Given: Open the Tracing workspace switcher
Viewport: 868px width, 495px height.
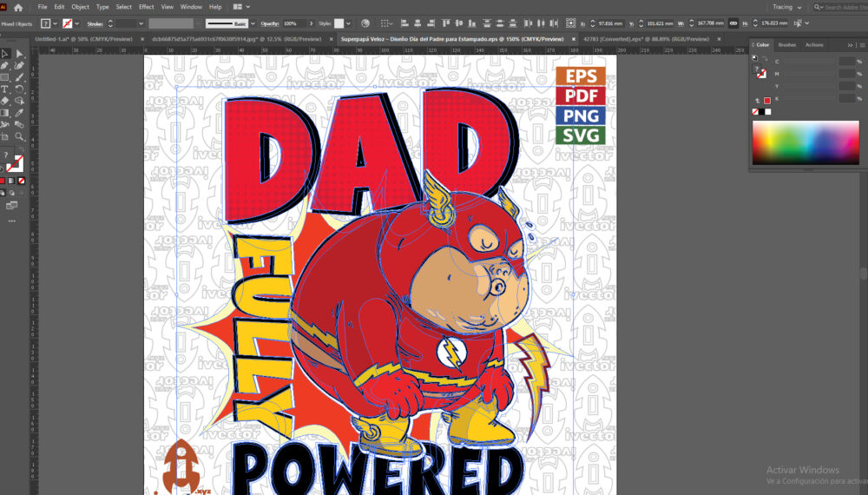Looking at the screenshot, I should coord(787,7).
